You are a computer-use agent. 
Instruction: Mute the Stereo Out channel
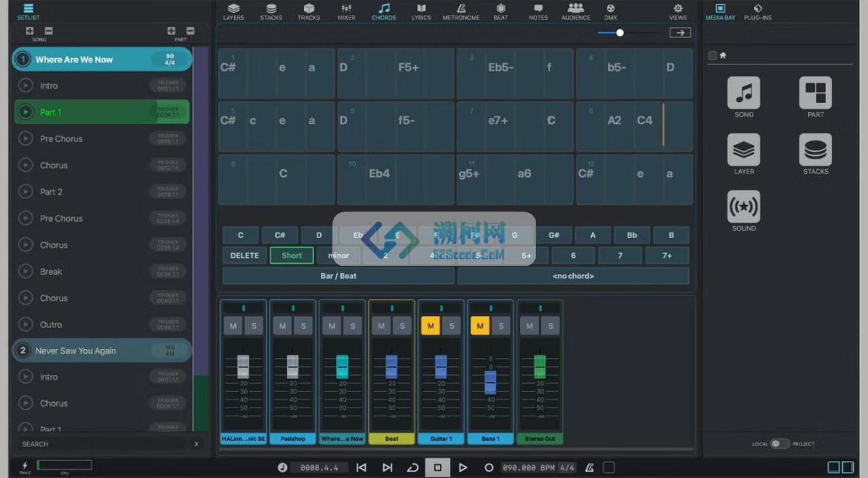point(530,326)
